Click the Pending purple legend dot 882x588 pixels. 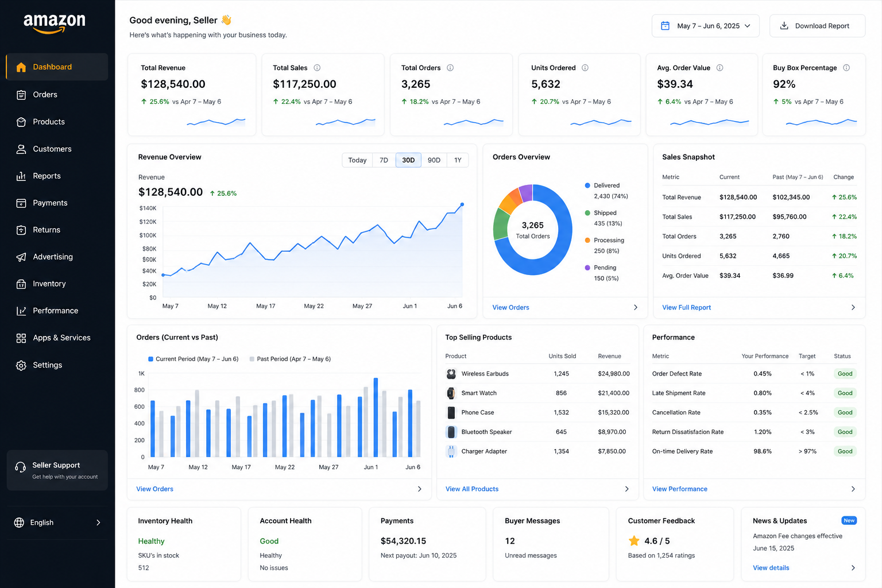click(x=587, y=268)
